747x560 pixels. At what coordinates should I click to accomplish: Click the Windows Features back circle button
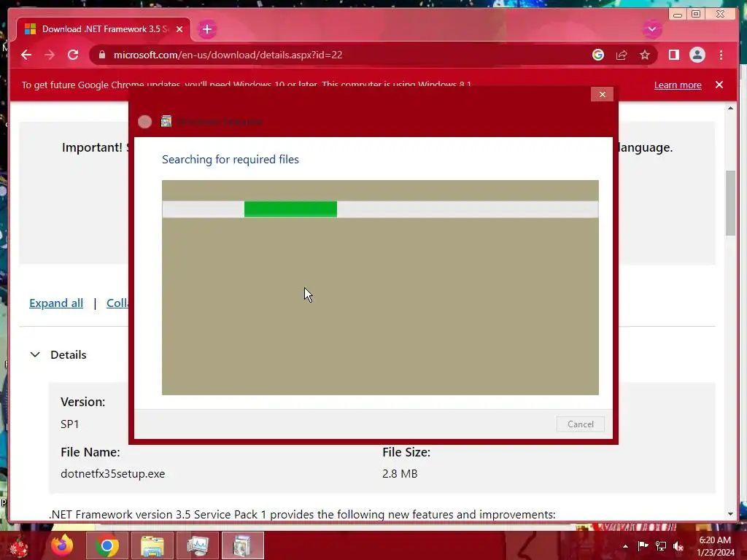pos(145,122)
